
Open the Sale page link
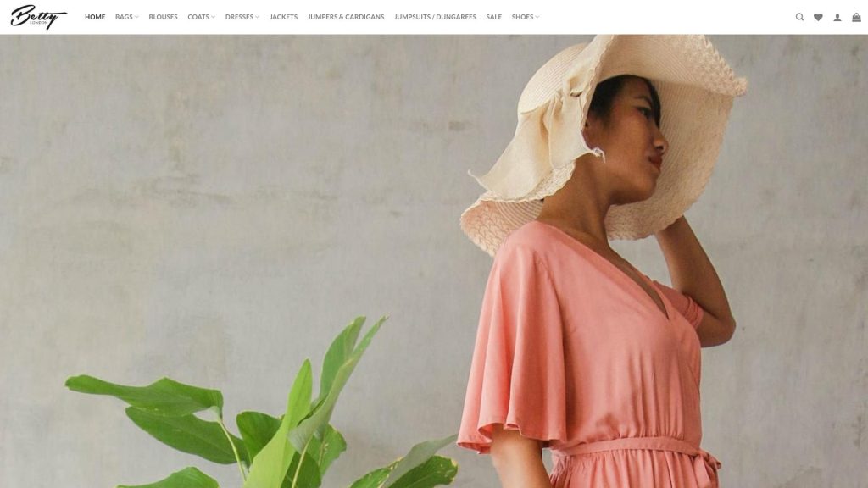pyautogui.click(x=494, y=17)
